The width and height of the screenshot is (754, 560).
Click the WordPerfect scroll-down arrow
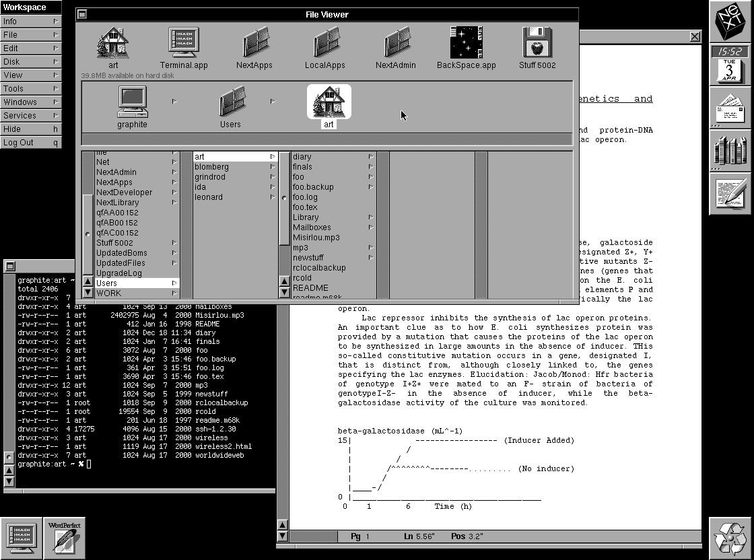pos(283,536)
